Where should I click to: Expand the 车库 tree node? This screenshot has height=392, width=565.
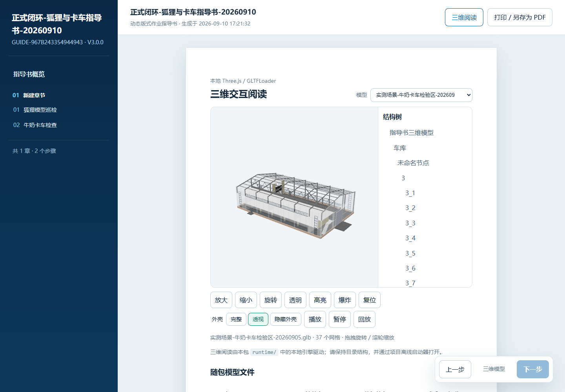pos(400,148)
